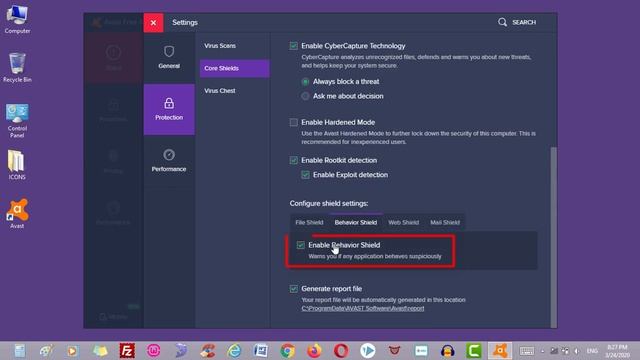Image resolution: width=640 pixels, height=360 pixels.
Task: Toggle Enable CyberCapture Technology checkbox
Action: point(293,46)
